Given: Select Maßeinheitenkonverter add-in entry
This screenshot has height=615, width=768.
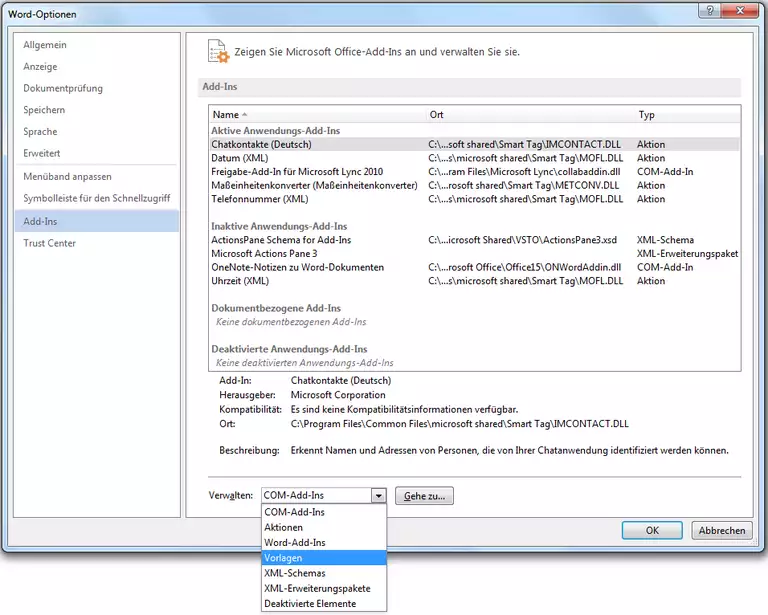Looking at the screenshot, I should [314, 185].
